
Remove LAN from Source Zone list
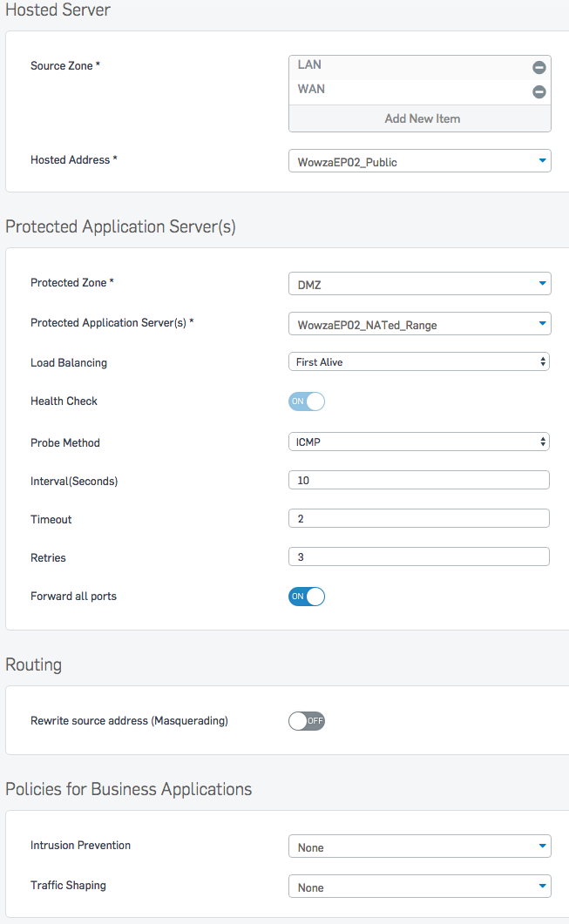click(x=539, y=68)
